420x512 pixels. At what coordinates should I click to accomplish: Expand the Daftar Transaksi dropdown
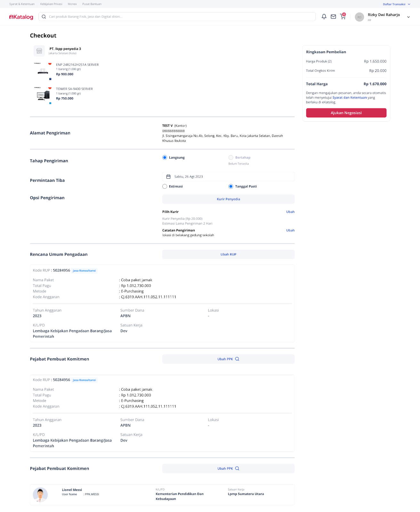coord(396,4)
